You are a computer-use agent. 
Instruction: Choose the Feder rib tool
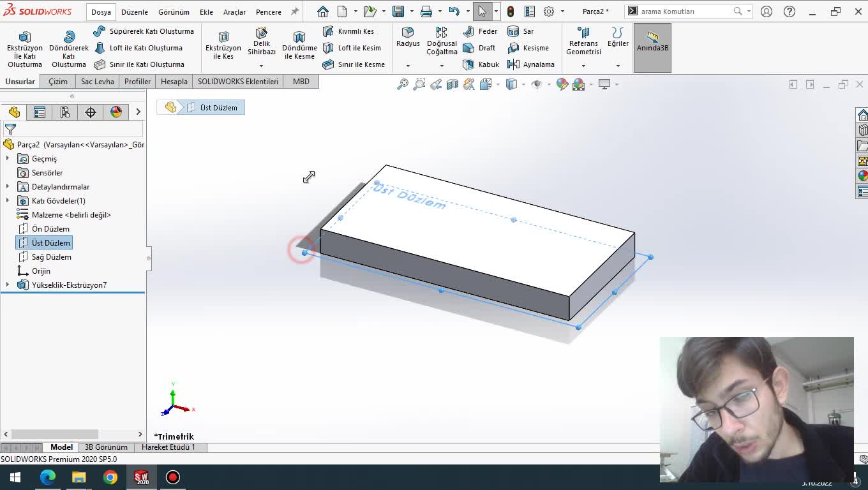[x=480, y=31]
